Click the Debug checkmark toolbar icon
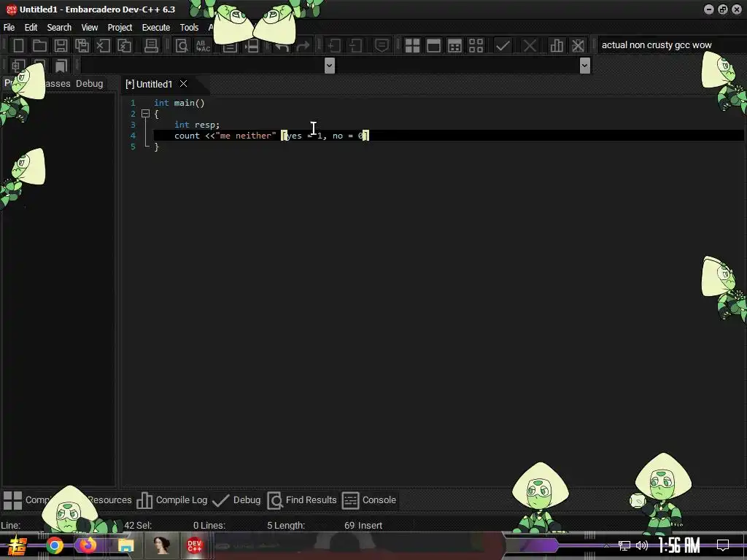The width and height of the screenshot is (747, 560). [x=503, y=46]
